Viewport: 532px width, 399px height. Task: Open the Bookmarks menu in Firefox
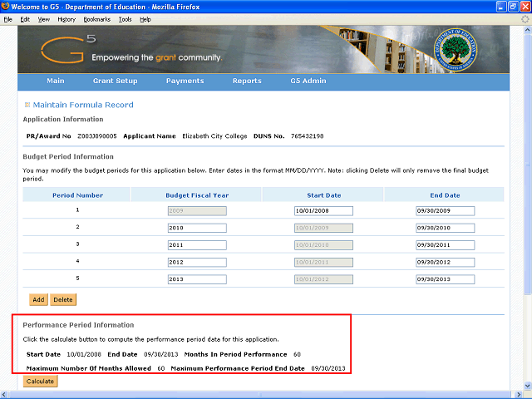click(97, 18)
